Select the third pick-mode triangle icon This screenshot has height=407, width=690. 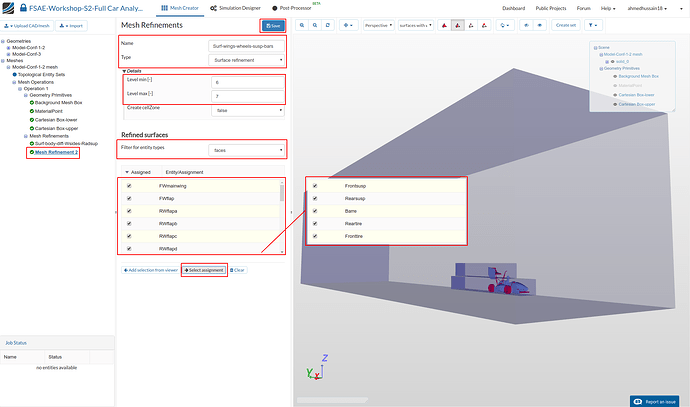click(471, 26)
